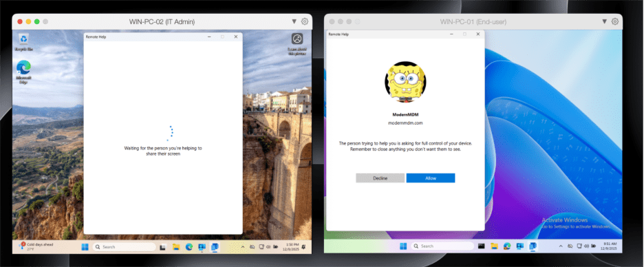Image resolution: width=644 pixels, height=267 pixels.
Task: Click Search box on WIN-PC-01 taskbar
Action: tap(442, 246)
